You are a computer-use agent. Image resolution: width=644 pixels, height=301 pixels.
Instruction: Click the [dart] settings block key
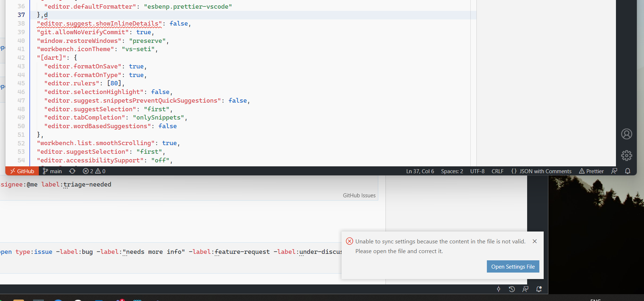51,58
